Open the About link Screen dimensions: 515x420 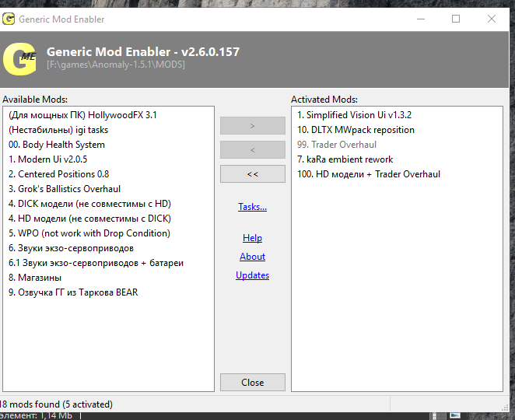click(x=252, y=257)
